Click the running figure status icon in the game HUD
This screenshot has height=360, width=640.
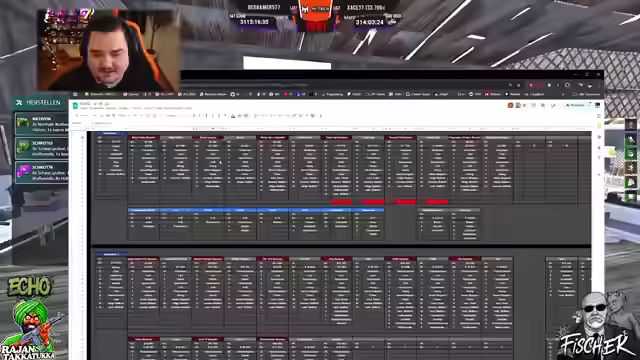coord(631,167)
